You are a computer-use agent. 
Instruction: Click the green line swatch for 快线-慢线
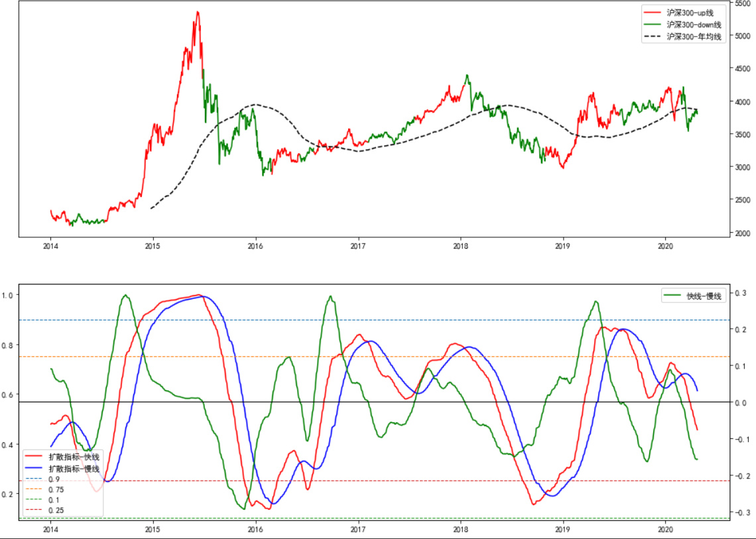(673, 296)
